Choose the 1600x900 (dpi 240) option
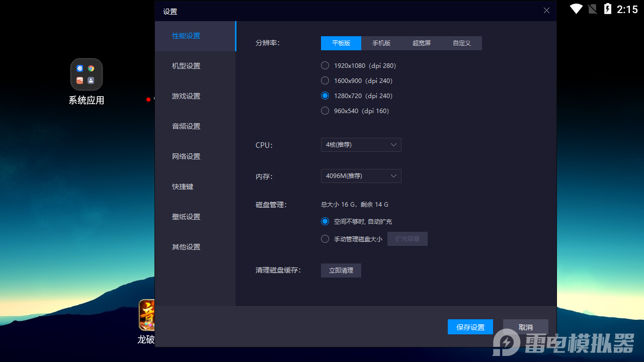This screenshot has height=362, width=644. coord(325,80)
